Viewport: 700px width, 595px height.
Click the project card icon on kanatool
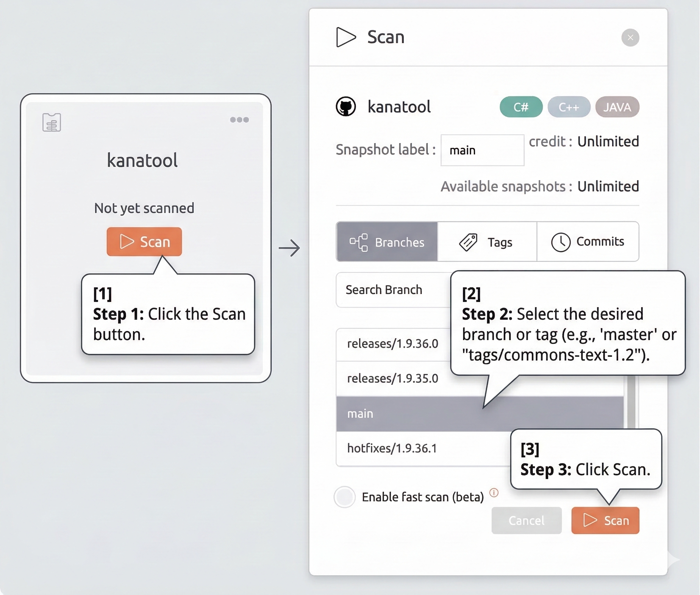pos(52,122)
